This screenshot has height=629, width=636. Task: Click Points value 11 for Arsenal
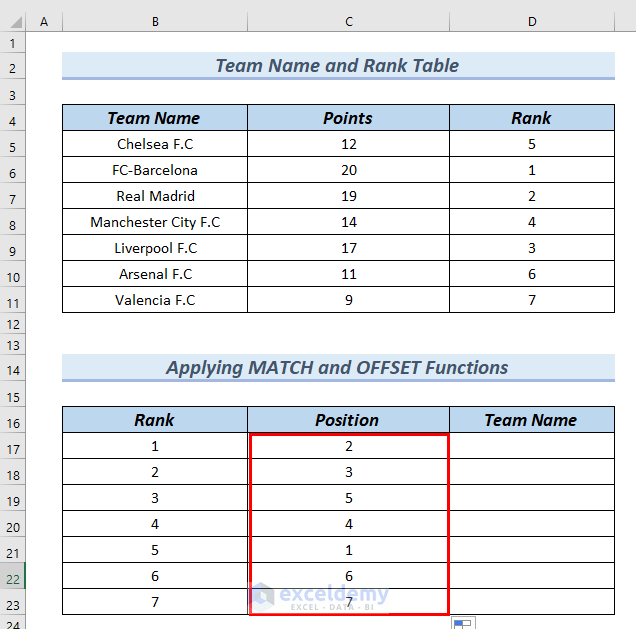348,274
